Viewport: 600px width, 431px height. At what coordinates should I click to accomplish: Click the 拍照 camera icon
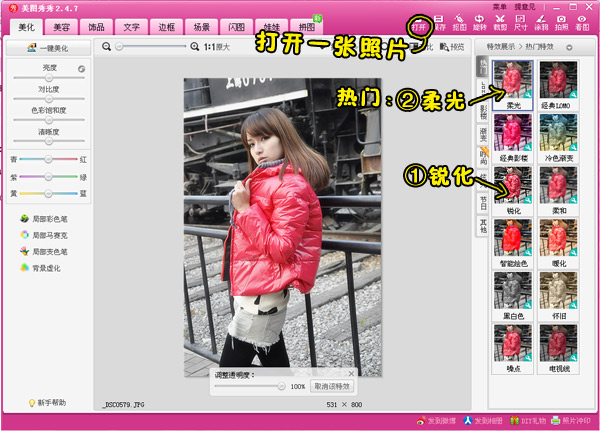tap(562, 24)
